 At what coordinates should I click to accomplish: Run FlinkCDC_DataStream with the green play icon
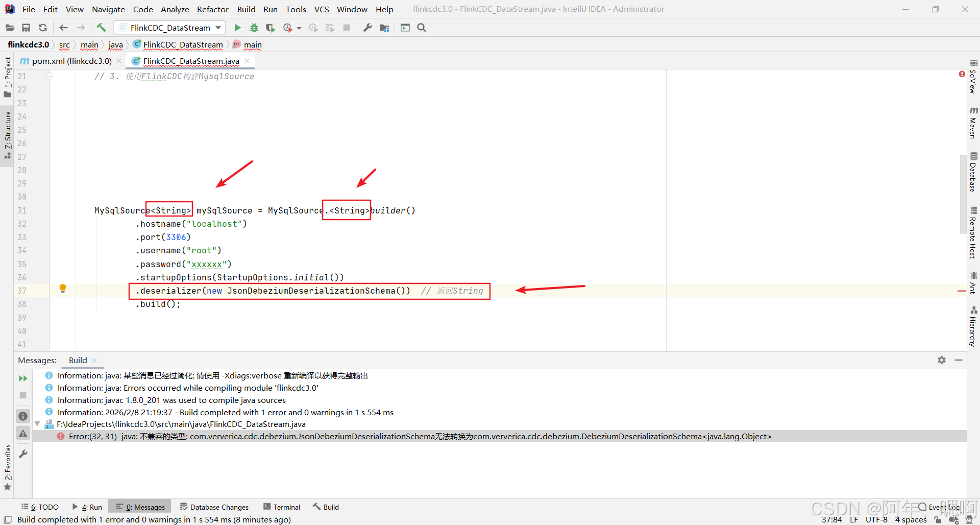(237, 28)
